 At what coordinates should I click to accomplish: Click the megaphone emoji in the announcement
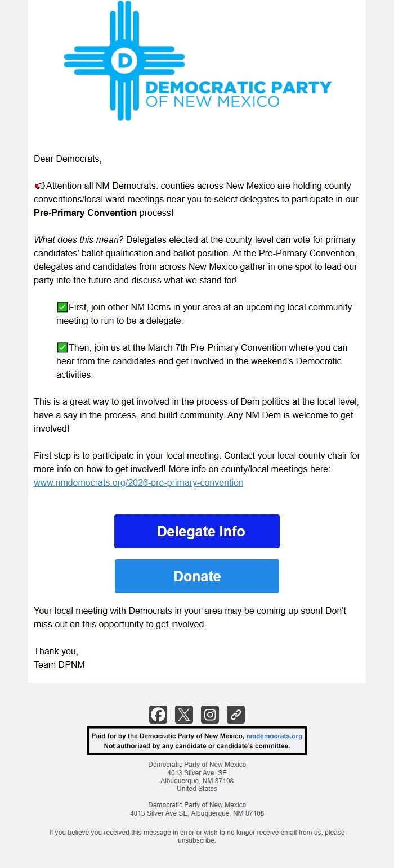tap(39, 186)
